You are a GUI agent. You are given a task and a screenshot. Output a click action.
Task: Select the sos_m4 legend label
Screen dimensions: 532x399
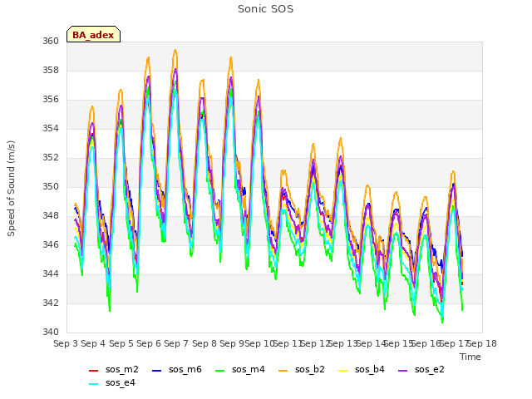pyautogui.click(x=249, y=369)
